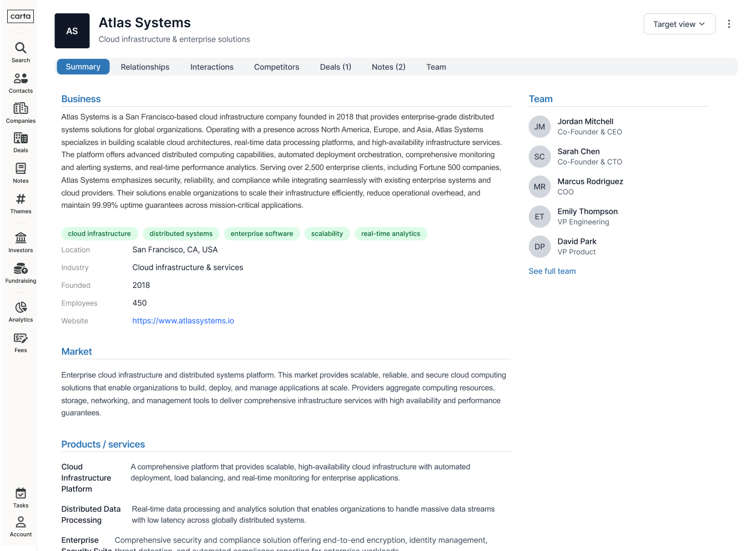
Task: Open the Contacts section
Action: click(x=20, y=83)
